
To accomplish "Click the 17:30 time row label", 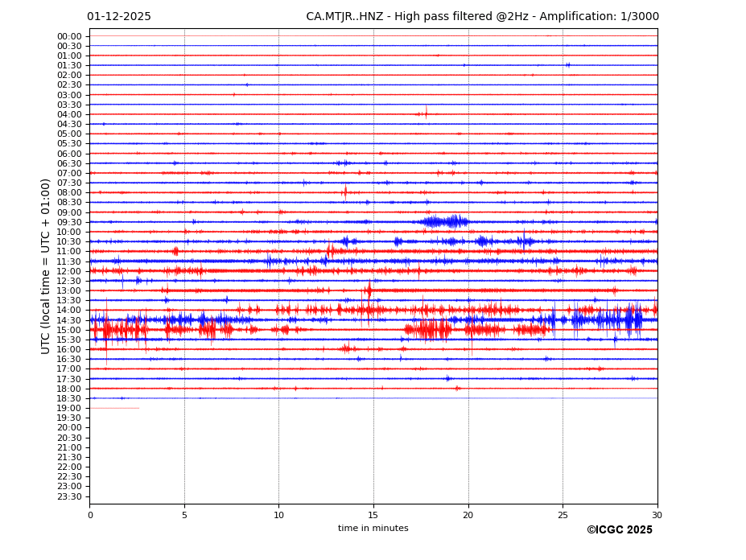I will tap(69, 379).
